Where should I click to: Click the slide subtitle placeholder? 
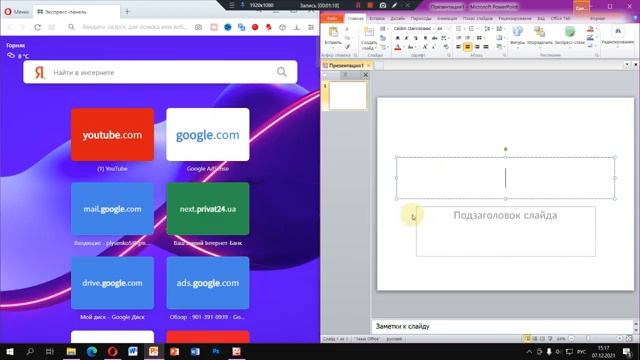pos(505,231)
